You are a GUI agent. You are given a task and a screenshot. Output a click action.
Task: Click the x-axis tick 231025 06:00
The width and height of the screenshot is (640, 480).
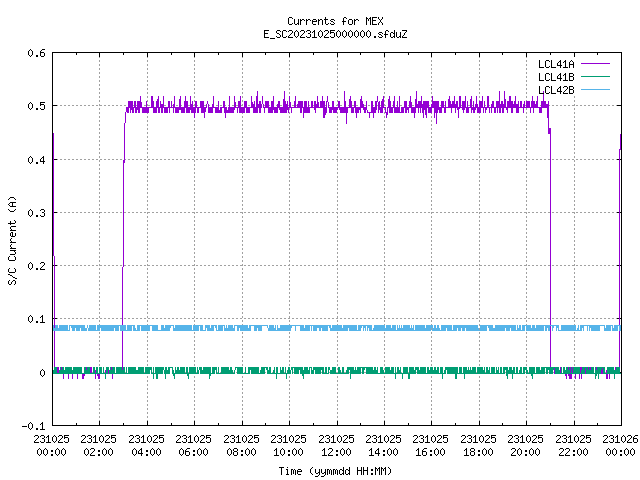point(194,446)
